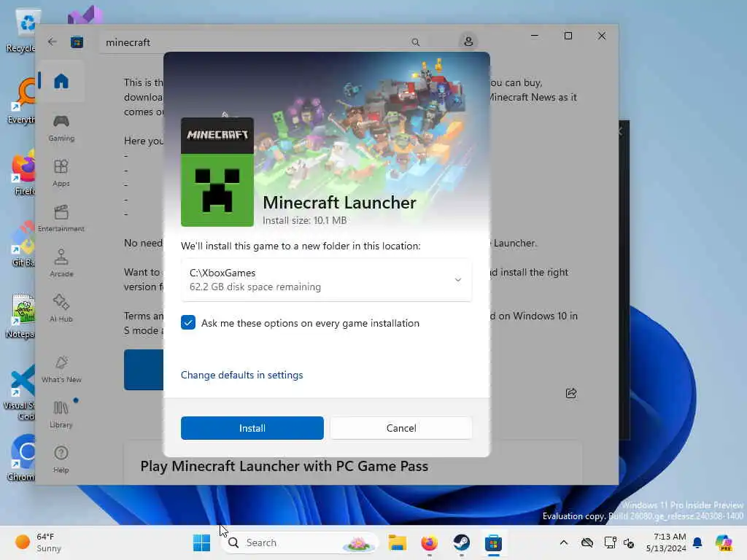
Task: Click the Minecraft Launcher title text
Action: coord(339,203)
